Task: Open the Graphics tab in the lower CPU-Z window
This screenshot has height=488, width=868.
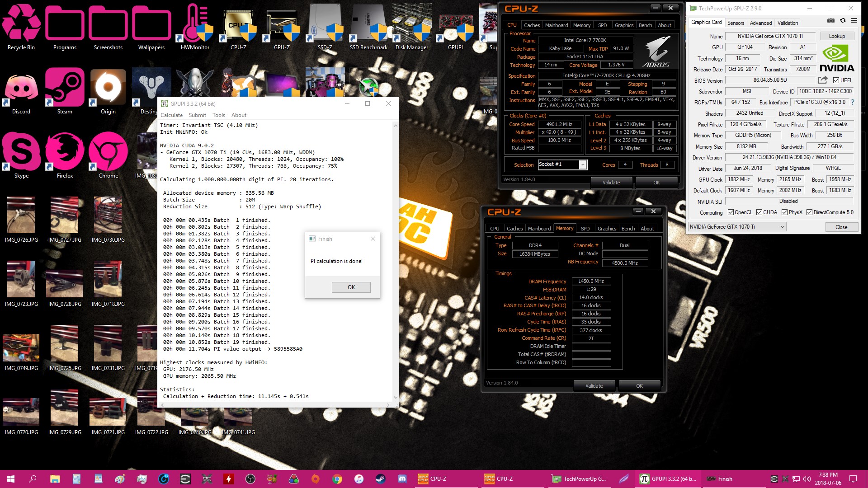Action: [x=607, y=229]
